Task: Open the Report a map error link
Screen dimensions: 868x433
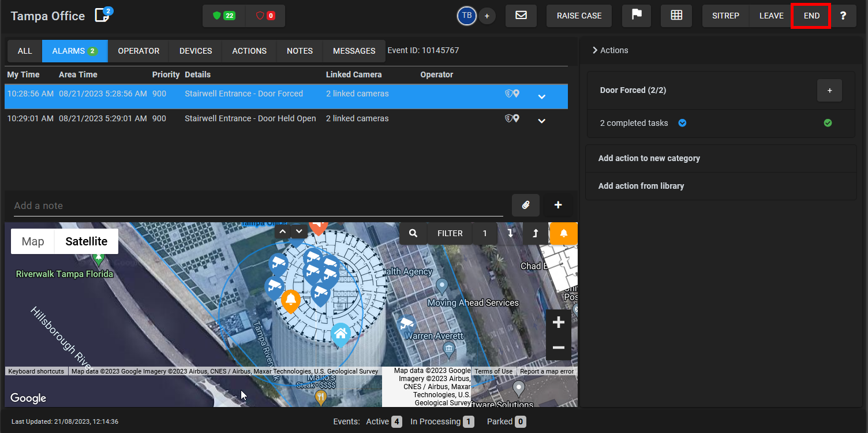Action: [x=547, y=371]
